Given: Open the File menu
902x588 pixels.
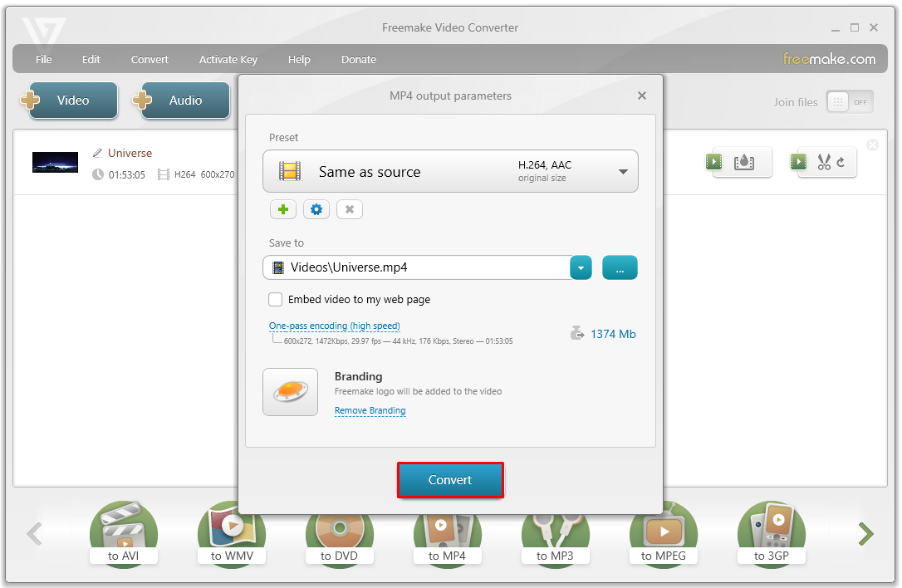Looking at the screenshot, I should tap(44, 59).
